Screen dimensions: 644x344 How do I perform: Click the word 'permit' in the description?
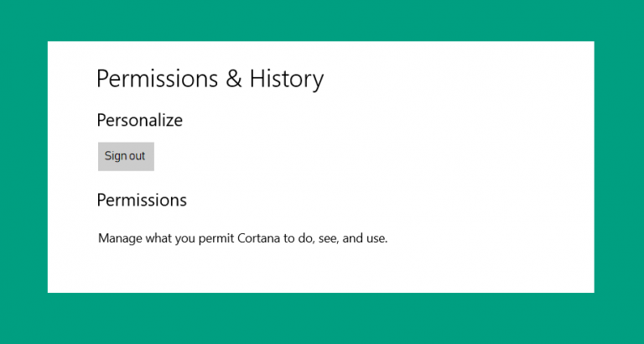pyautogui.click(x=216, y=239)
